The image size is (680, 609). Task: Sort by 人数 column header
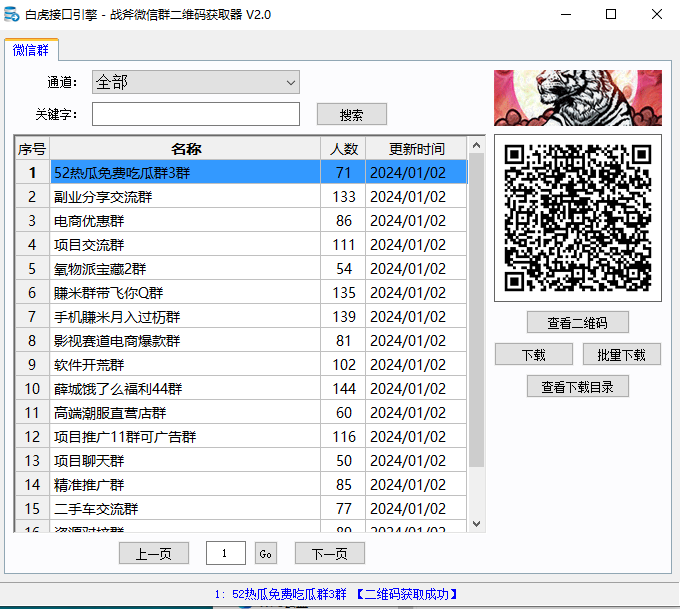click(344, 149)
